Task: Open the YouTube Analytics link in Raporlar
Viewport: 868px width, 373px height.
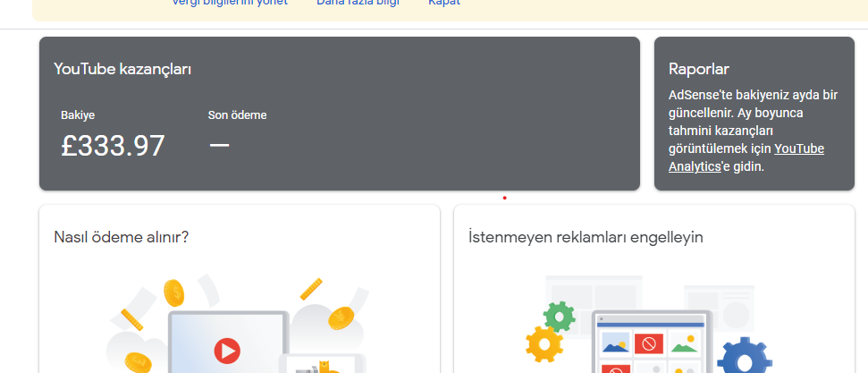Action: coord(746,157)
